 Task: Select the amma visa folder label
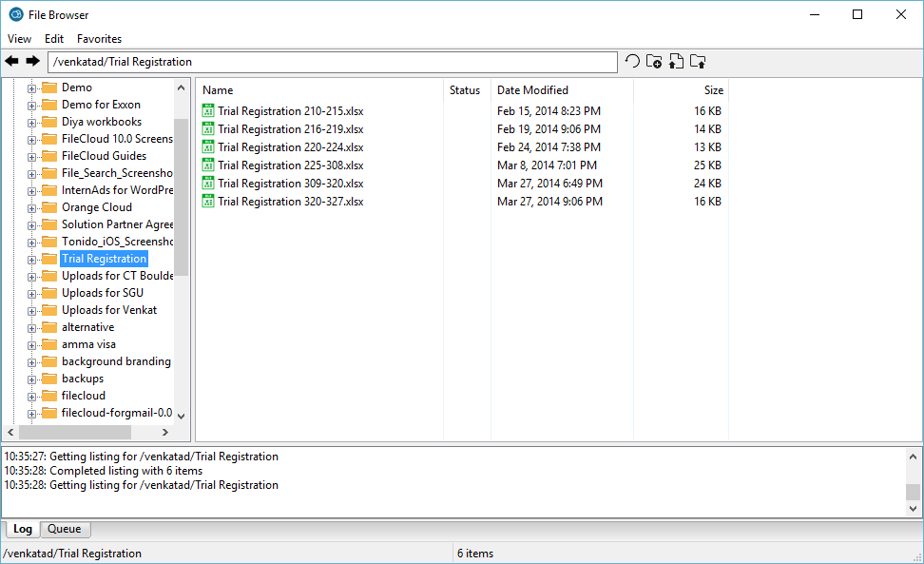(88, 344)
